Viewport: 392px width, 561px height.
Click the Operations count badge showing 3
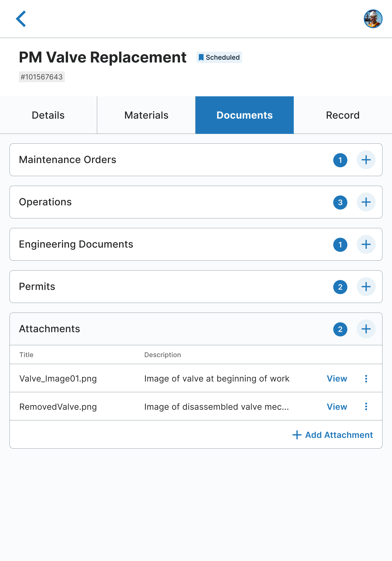tap(340, 203)
